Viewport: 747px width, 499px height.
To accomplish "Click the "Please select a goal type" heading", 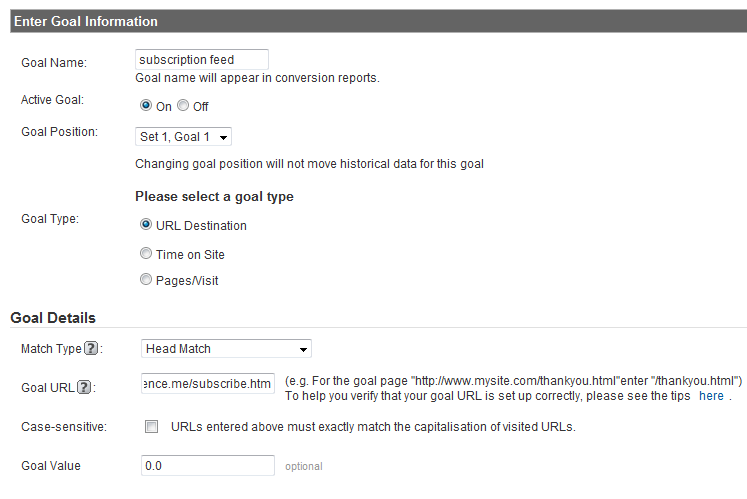I will pos(214,197).
